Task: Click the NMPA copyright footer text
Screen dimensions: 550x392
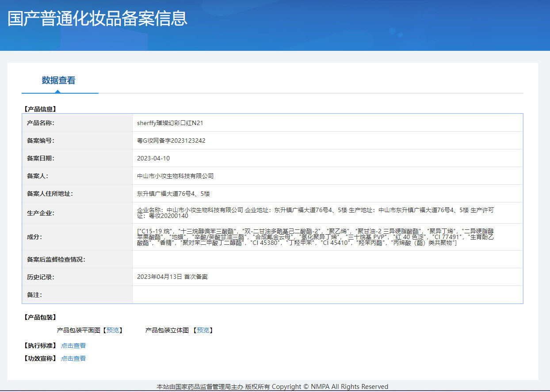Action: pyautogui.click(x=272, y=387)
